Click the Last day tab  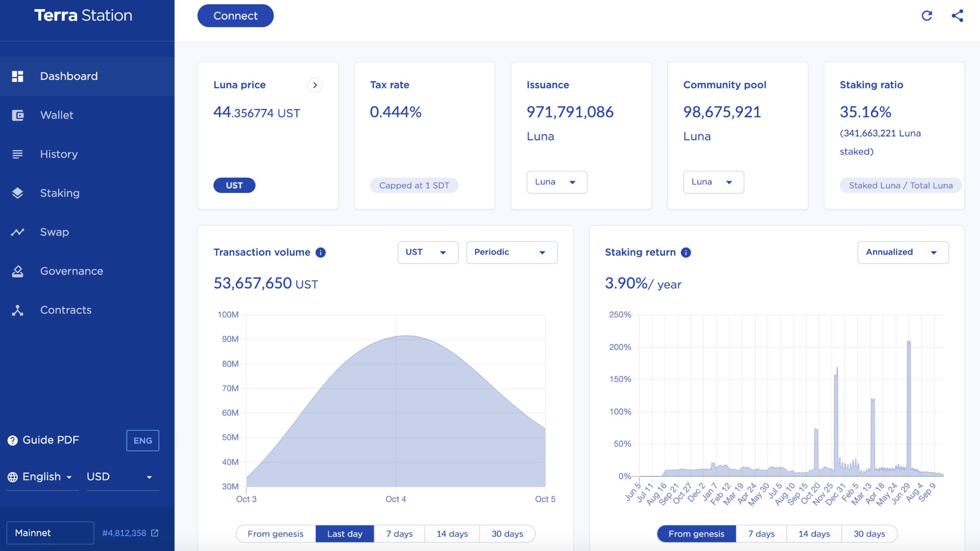tap(344, 533)
